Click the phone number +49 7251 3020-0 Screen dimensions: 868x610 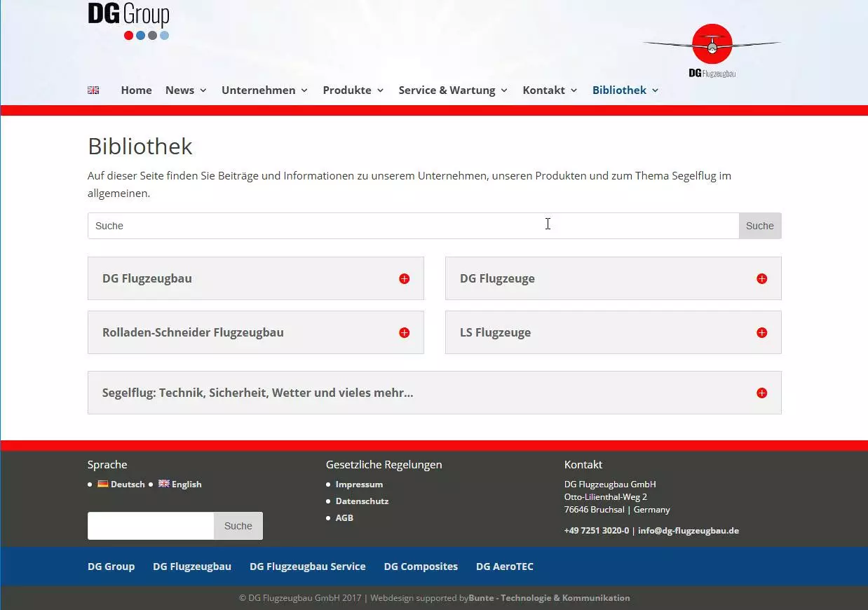tap(597, 531)
